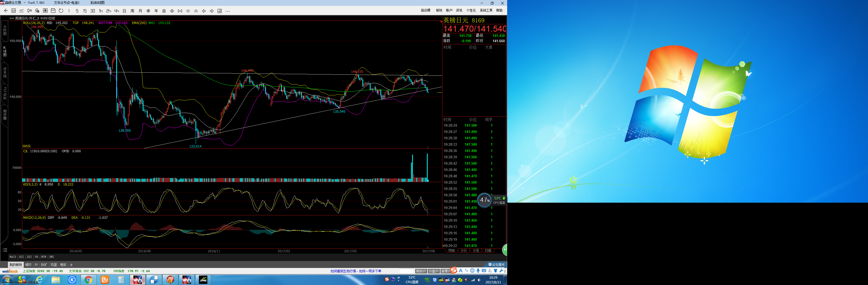Click the horizontal compress chart icon
The height and width of the screenshot is (285, 868).
(180, 11)
